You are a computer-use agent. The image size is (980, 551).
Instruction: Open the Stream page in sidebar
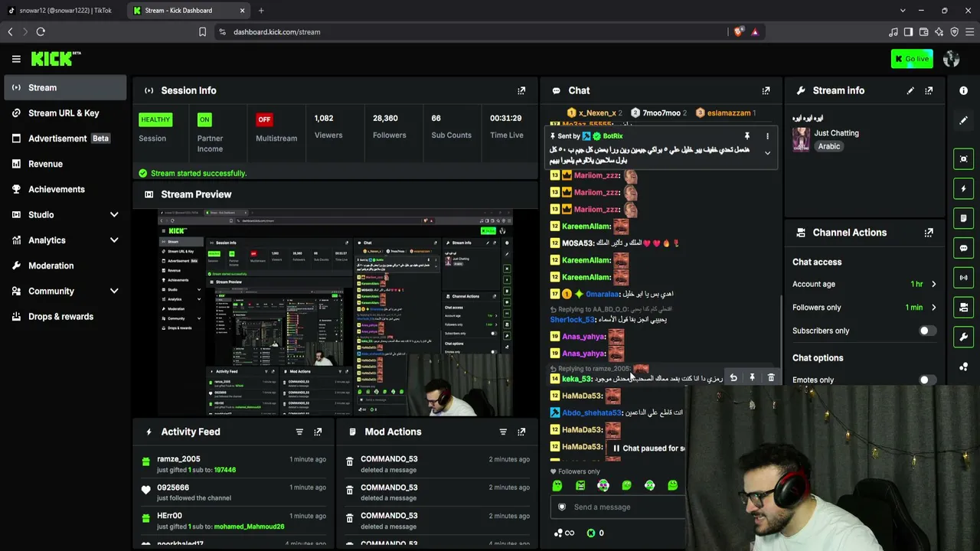coord(65,87)
